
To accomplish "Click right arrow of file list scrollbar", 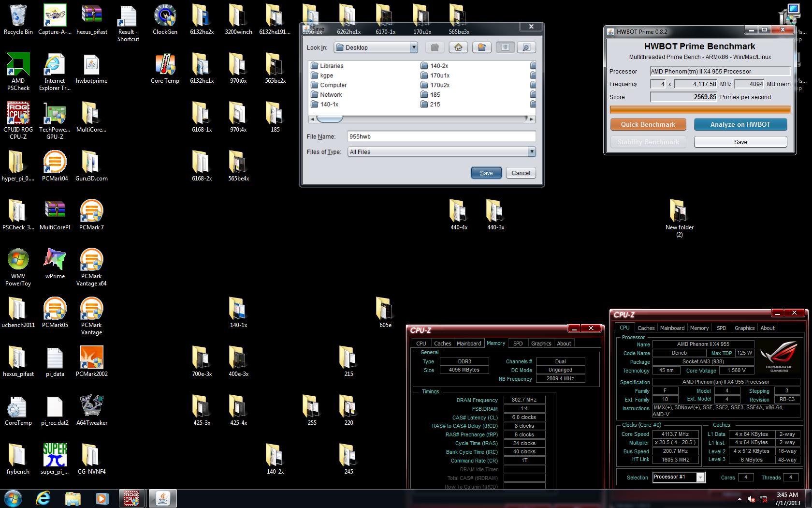I will [x=532, y=119].
